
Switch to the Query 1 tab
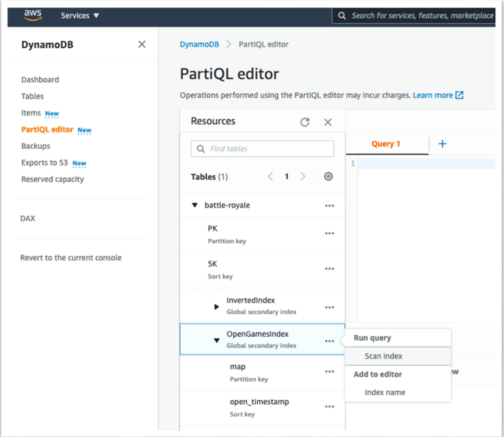click(x=386, y=144)
